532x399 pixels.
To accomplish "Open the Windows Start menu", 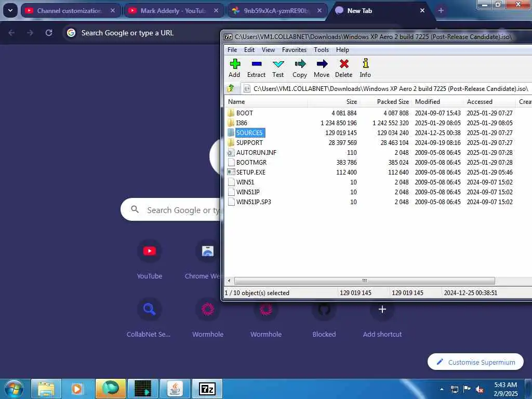I will tap(14, 389).
